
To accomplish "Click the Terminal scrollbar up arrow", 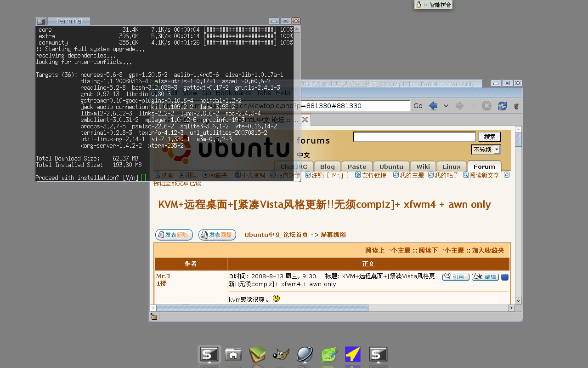I will (297, 29).
